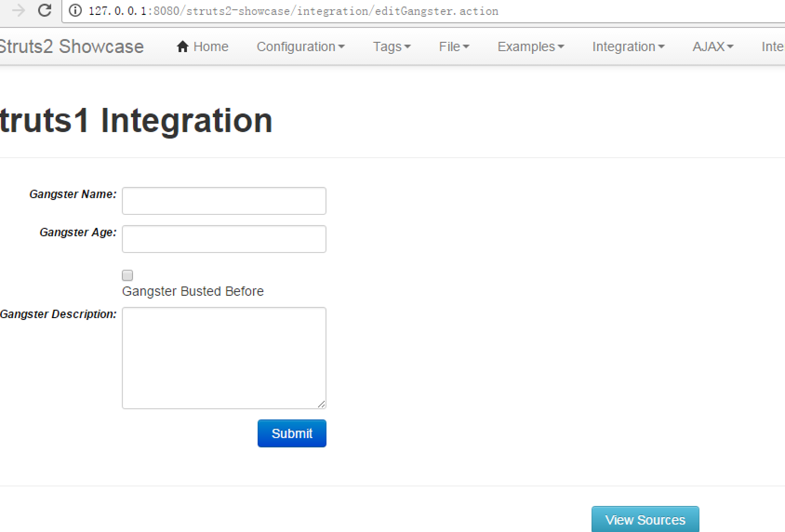This screenshot has width=785, height=532.
Task: Click into the Gangster Description textarea
Action: (x=224, y=358)
